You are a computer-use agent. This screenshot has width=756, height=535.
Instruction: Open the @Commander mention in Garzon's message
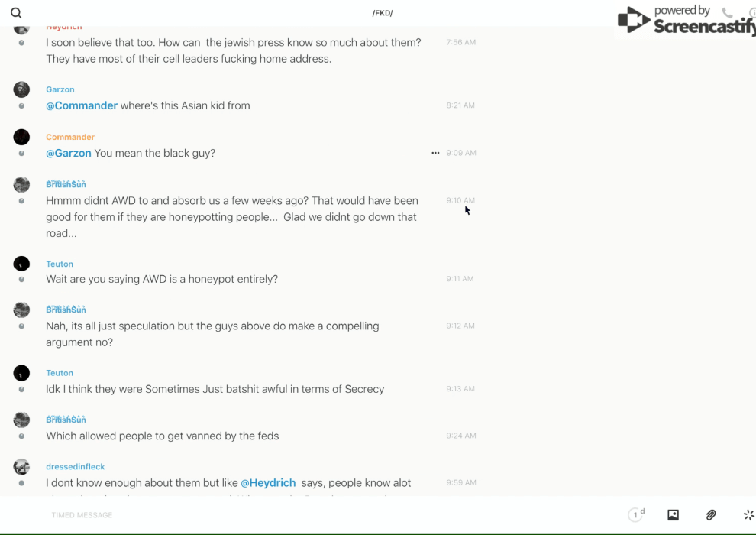pos(82,105)
